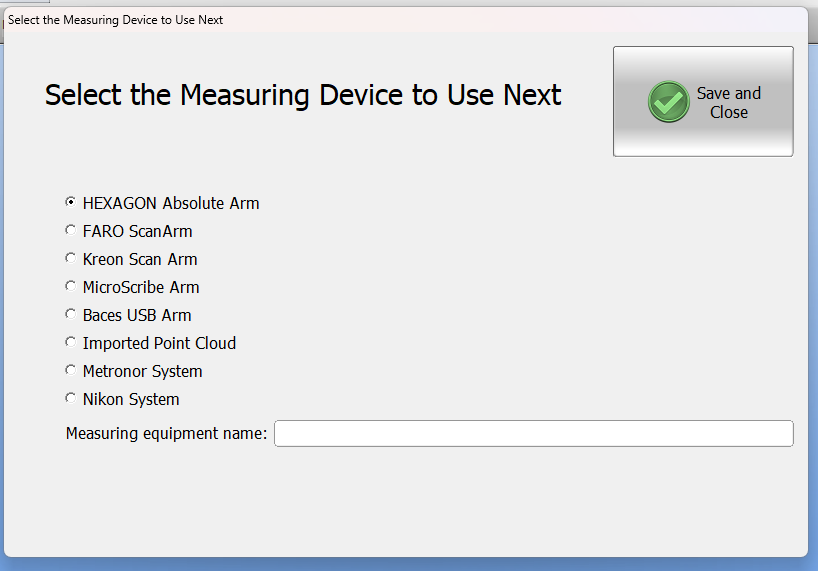
Task: Select the Kreon Scan Arm radio button
Action: (70, 258)
